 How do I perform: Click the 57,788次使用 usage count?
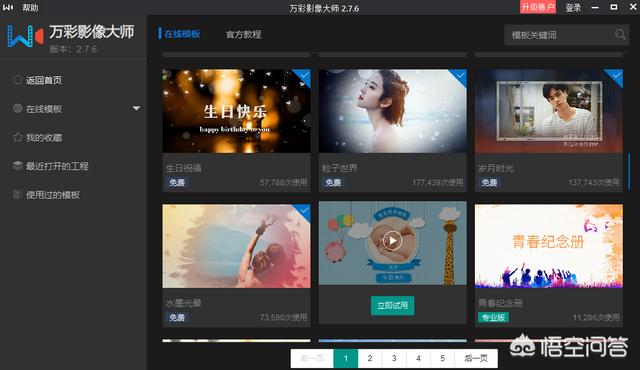click(284, 182)
